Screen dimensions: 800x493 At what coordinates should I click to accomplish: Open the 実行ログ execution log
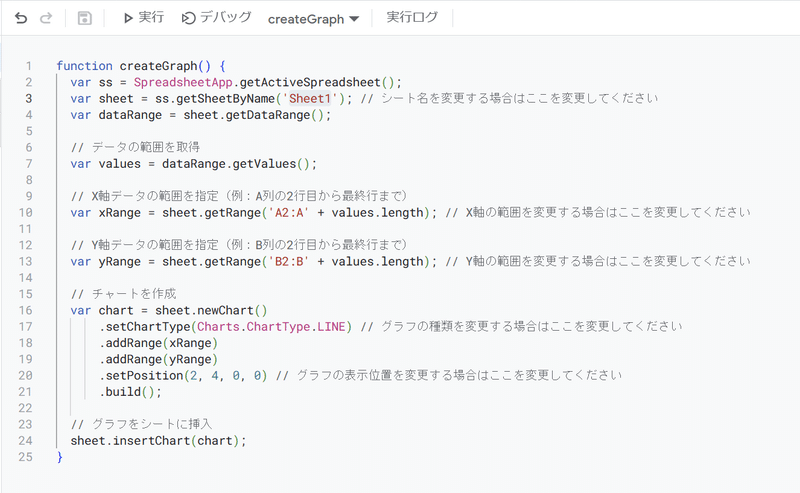click(x=412, y=17)
